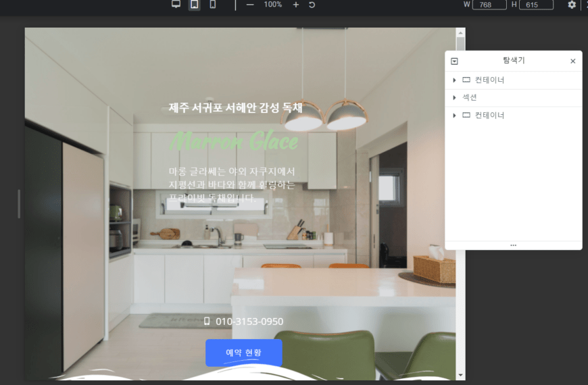This screenshot has width=588, height=385.
Task: Switch to mobile preview mode
Action: (x=213, y=4)
